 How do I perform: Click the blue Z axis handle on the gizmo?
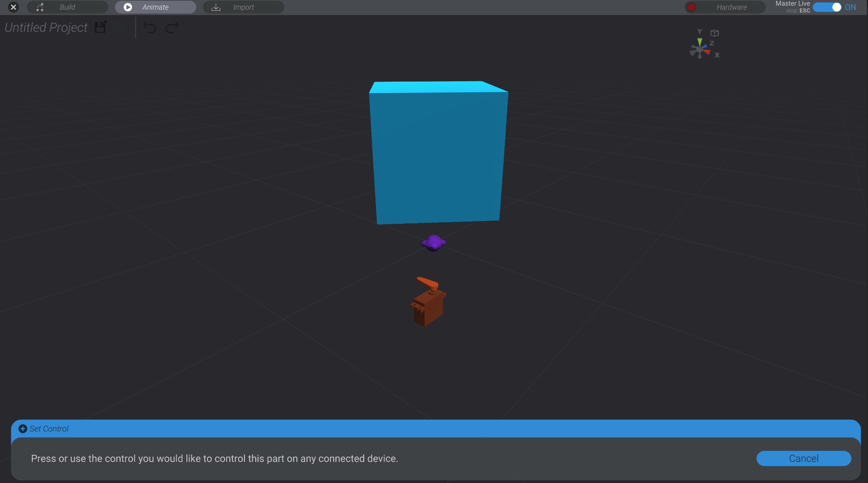pyautogui.click(x=705, y=46)
